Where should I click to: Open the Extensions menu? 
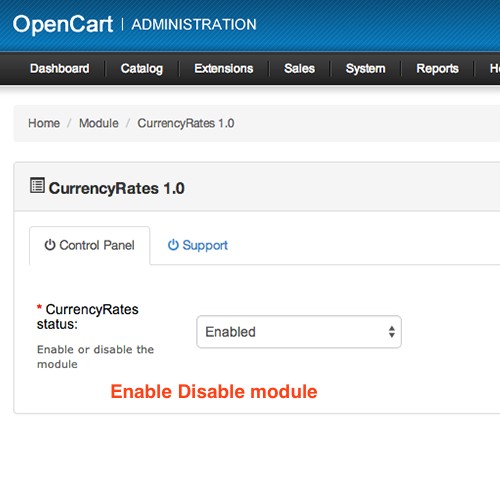224,68
